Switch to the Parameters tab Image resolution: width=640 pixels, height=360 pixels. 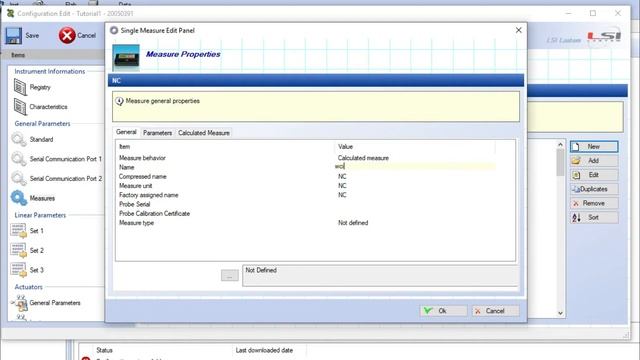157,133
